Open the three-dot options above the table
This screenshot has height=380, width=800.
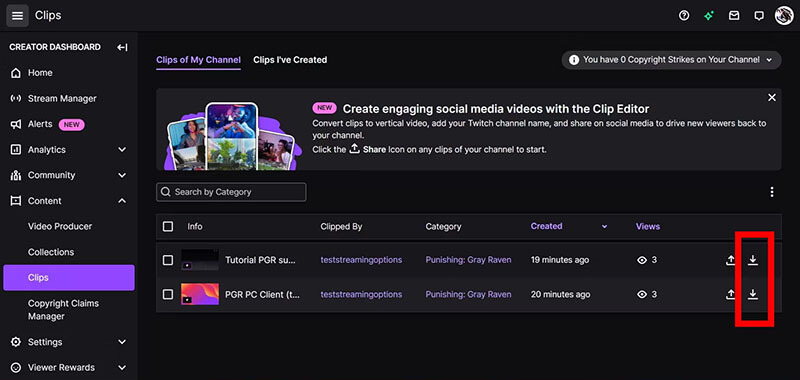coord(771,192)
